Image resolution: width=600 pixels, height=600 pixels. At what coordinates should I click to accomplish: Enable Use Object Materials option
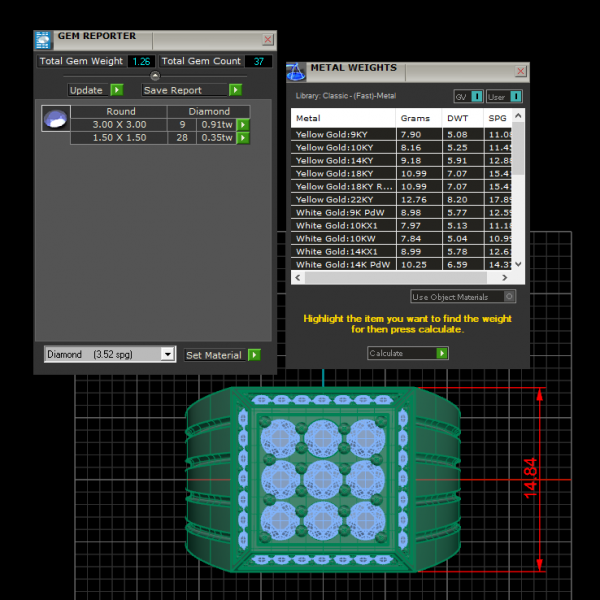509,297
